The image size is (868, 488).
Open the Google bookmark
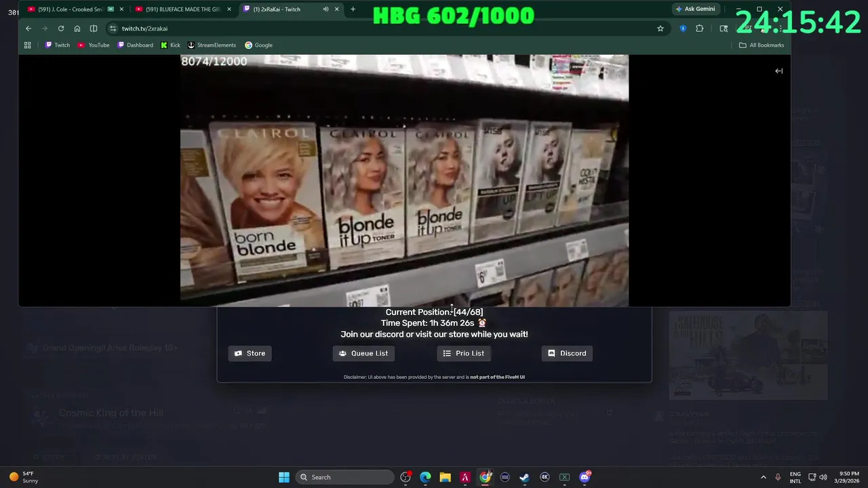(x=258, y=45)
